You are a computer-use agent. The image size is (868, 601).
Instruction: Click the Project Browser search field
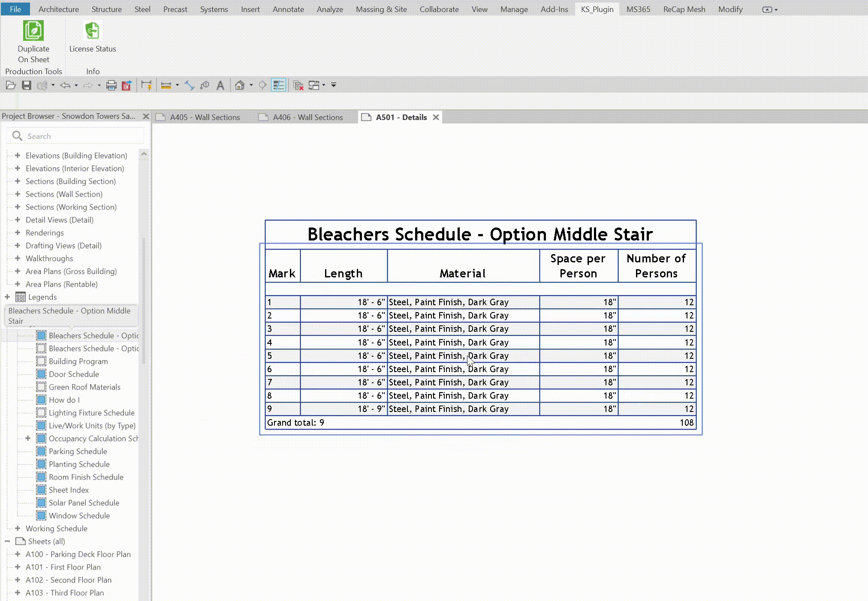pyautogui.click(x=75, y=136)
